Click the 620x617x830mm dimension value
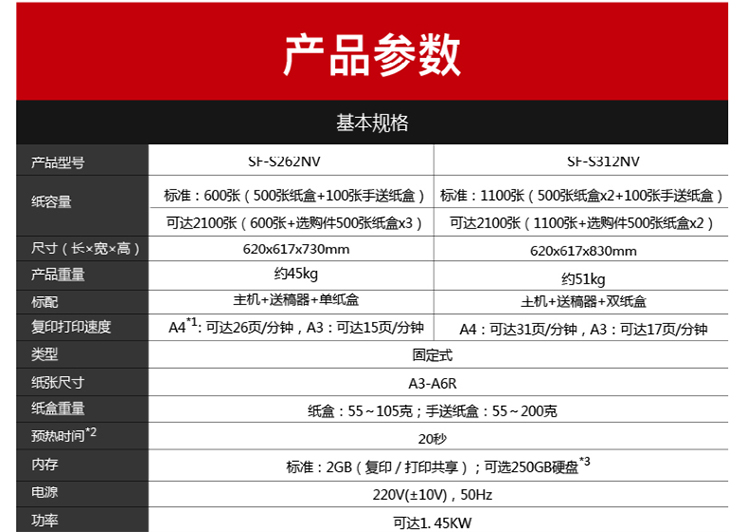The width and height of the screenshot is (750, 532). click(x=583, y=251)
